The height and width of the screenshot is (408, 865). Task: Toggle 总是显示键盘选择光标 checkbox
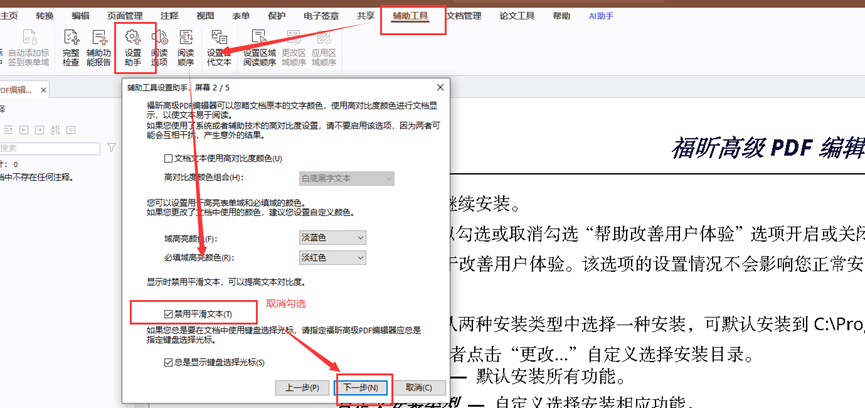click(x=168, y=362)
